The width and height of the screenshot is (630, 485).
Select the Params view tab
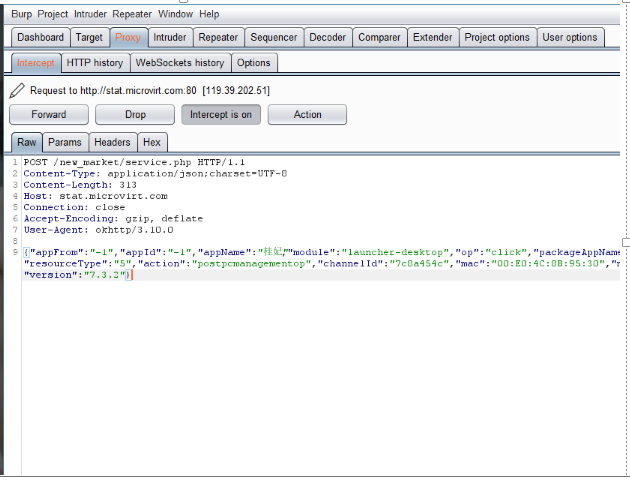click(65, 142)
